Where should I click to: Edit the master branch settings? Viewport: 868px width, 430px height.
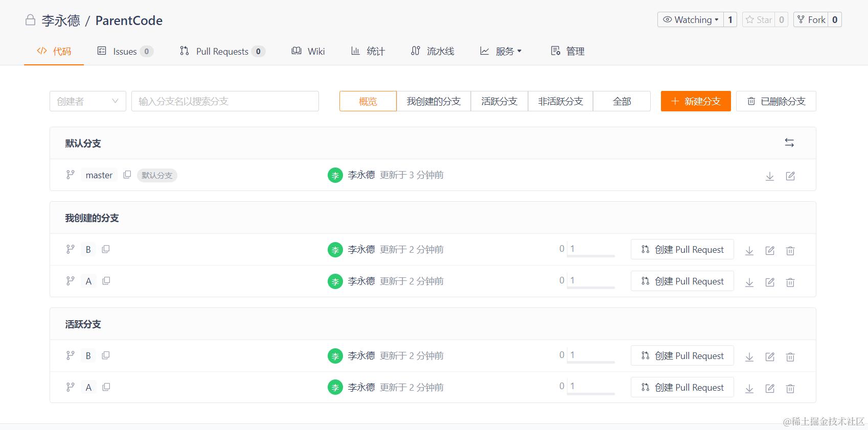pyautogui.click(x=790, y=176)
